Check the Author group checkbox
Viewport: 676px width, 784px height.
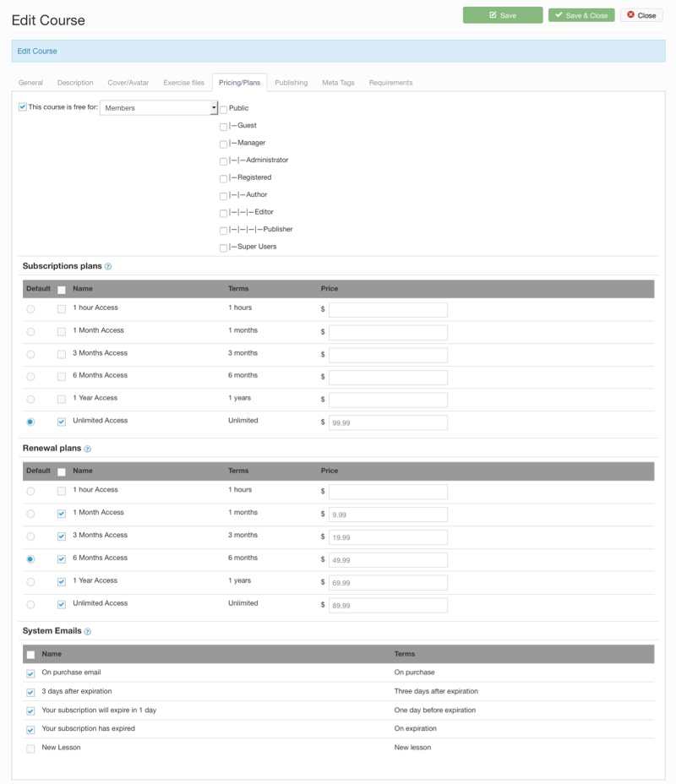[223, 196]
